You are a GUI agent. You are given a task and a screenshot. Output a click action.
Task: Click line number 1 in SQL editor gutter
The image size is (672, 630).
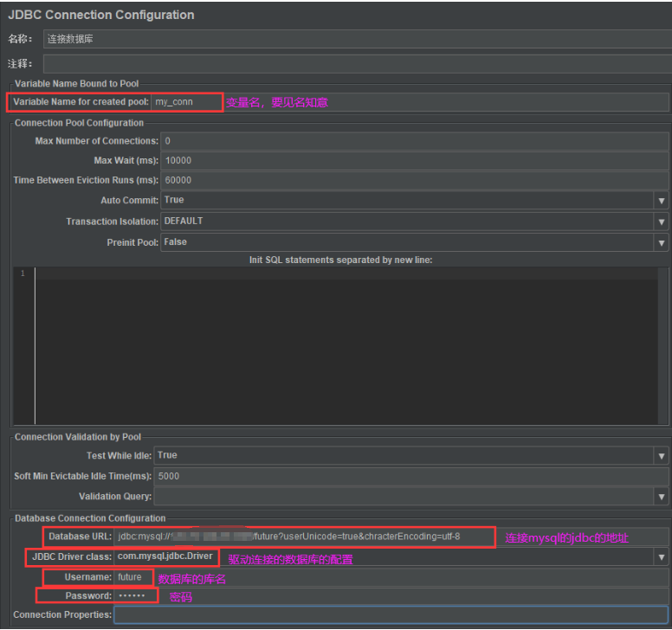(23, 273)
